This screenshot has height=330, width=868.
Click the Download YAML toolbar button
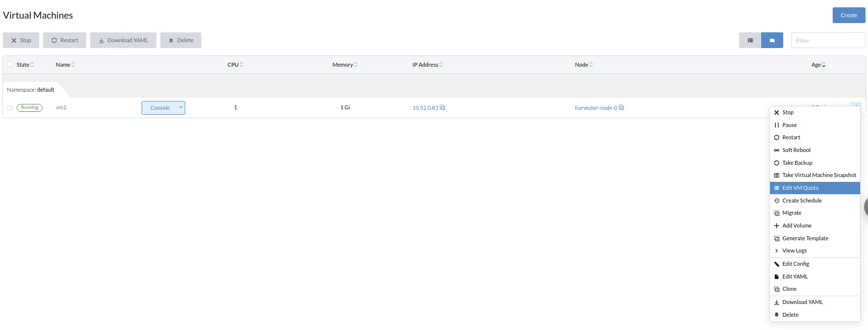point(123,40)
